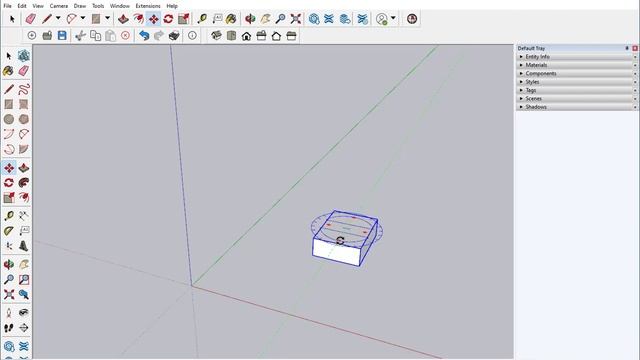Activate the Look Around tool

coord(24,313)
